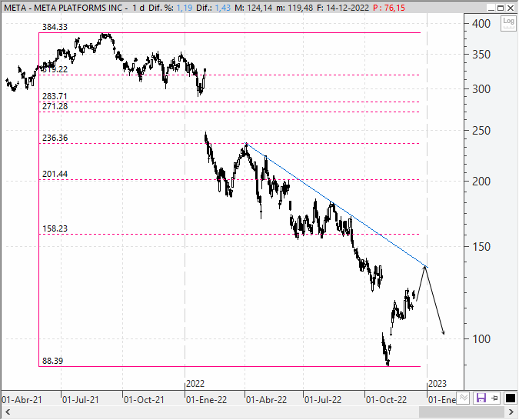Click the m: 119,48 minimum value
Image resolution: width=519 pixels, height=420 pixels.
[x=294, y=8]
